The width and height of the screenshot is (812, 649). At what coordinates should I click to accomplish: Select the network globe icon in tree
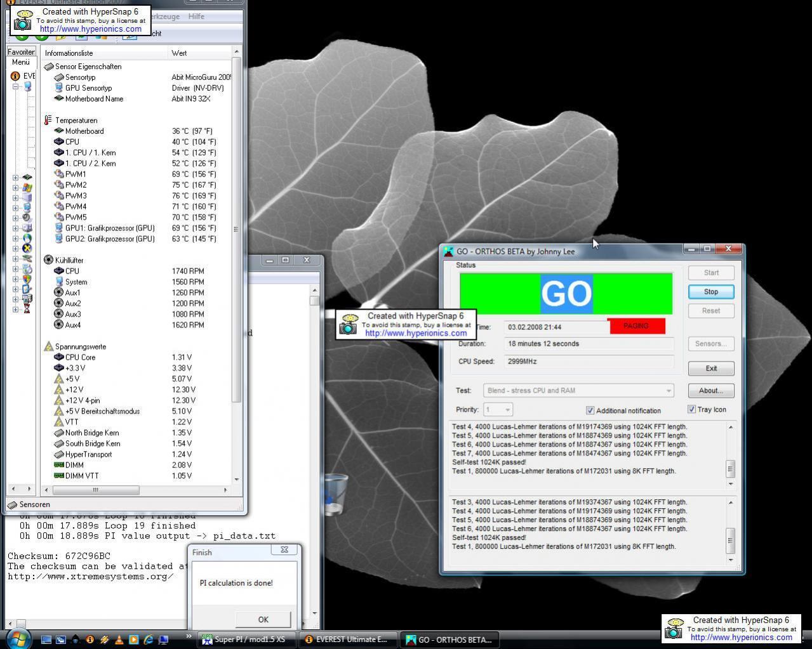(27, 238)
